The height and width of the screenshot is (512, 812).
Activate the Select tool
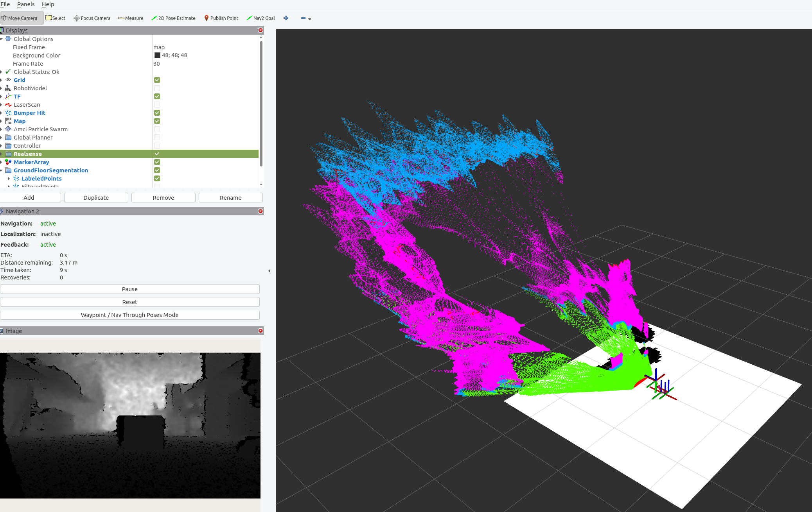[56, 18]
